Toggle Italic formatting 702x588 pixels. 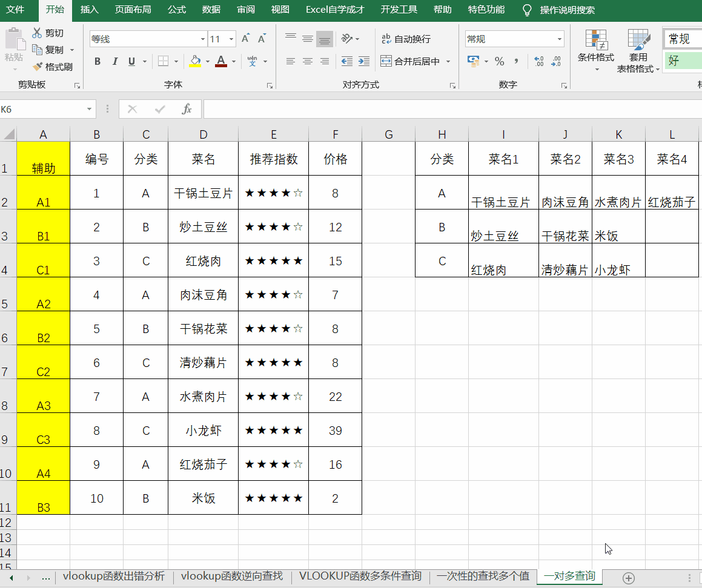[x=114, y=61]
